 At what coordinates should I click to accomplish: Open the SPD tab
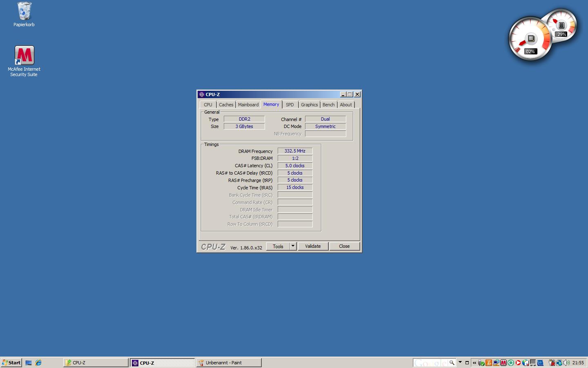(x=290, y=105)
